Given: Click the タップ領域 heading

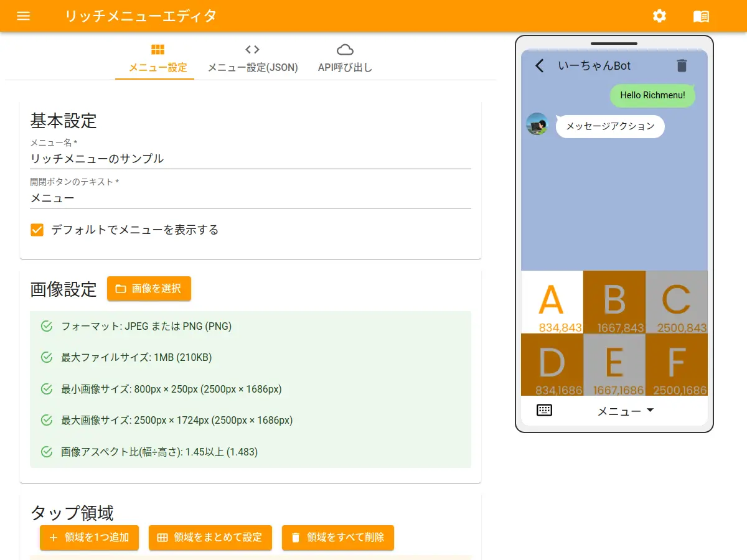Looking at the screenshot, I should point(72,513).
